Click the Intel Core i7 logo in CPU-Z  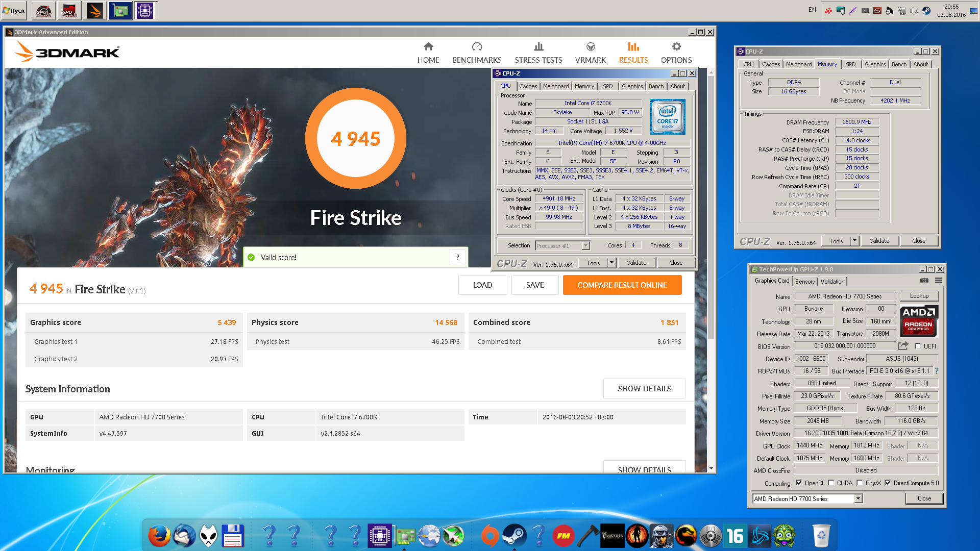tap(667, 117)
